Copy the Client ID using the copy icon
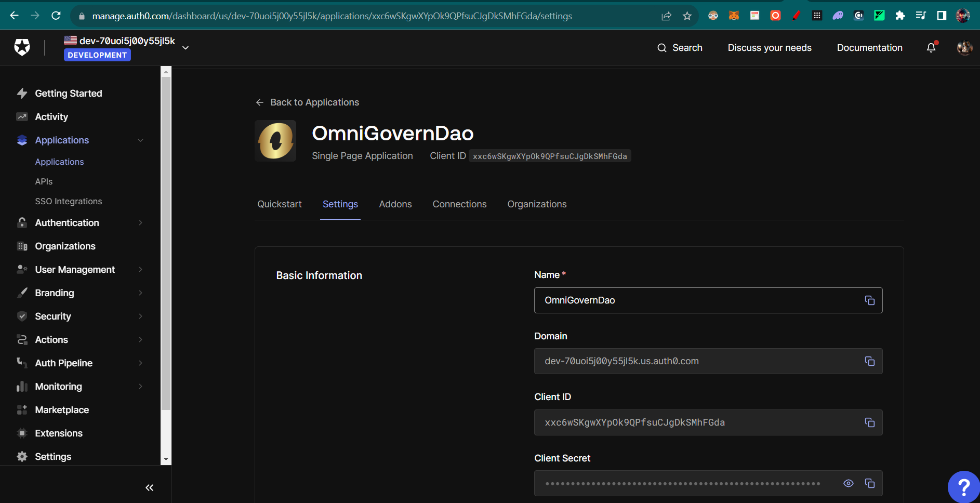Screen dimensions: 980x503 (x=870, y=422)
